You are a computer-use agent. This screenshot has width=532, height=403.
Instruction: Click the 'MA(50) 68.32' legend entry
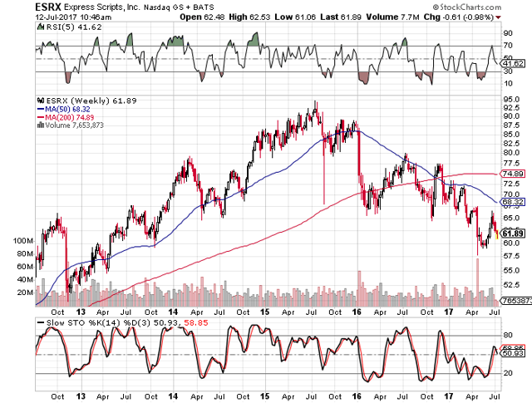point(67,109)
